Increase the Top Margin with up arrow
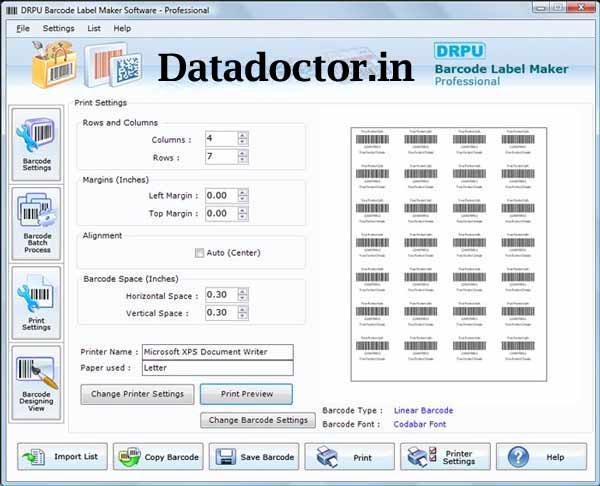This screenshot has width=600, height=486. point(243,210)
